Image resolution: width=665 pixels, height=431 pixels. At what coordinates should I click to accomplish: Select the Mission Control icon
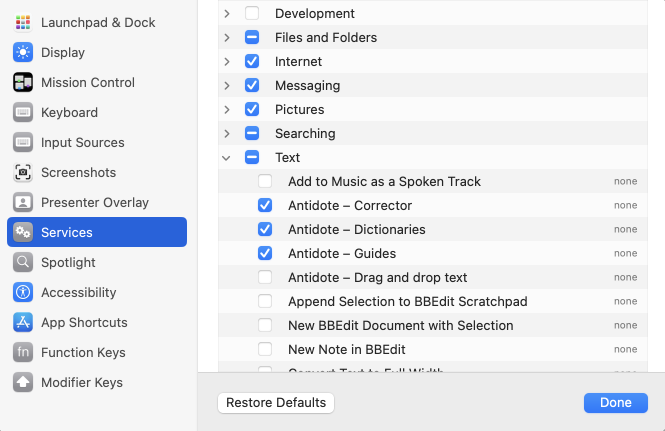[x=24, y=82]
